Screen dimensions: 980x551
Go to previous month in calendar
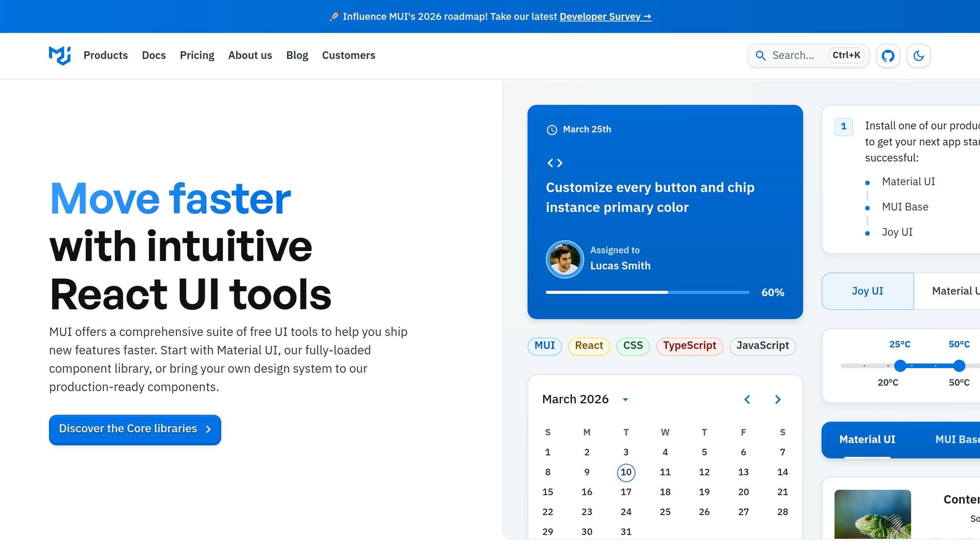coord(747,399)
